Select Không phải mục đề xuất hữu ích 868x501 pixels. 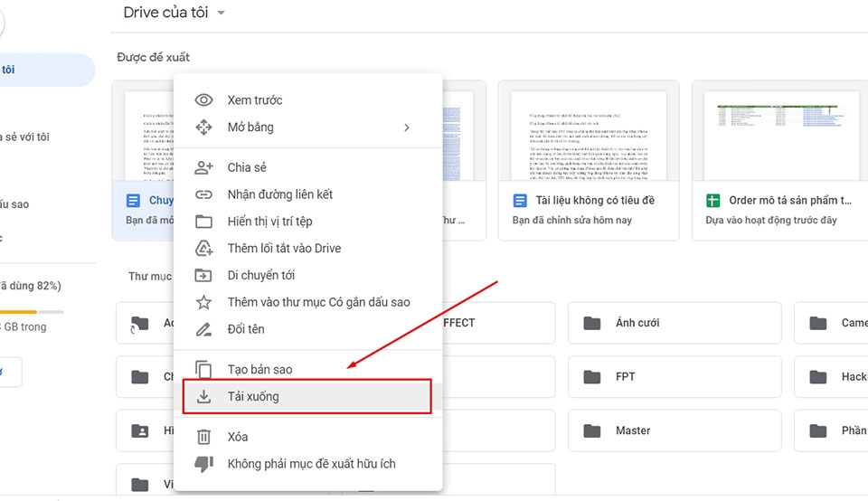(x=307, y=464)
